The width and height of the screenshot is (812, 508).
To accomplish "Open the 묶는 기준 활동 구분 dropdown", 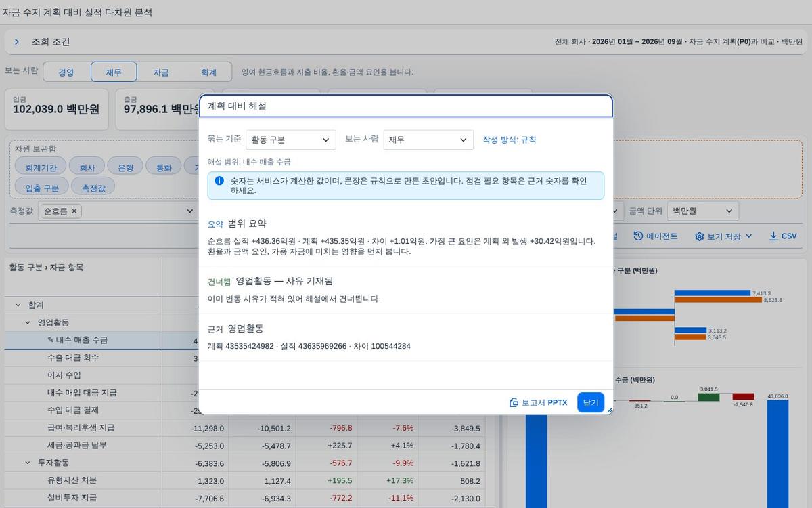I will tap(291, 140).
